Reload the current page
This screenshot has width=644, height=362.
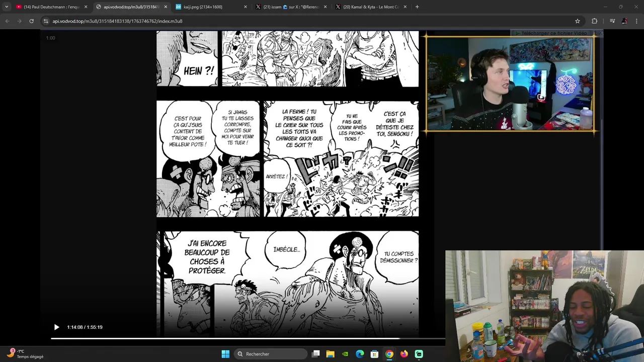point(31,21)
